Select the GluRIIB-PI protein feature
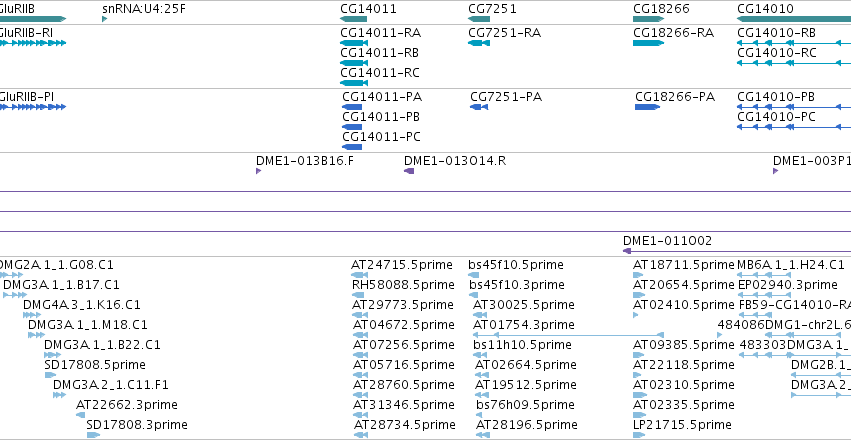The width and height of the screenshot is (851, 440). (33, 107)
